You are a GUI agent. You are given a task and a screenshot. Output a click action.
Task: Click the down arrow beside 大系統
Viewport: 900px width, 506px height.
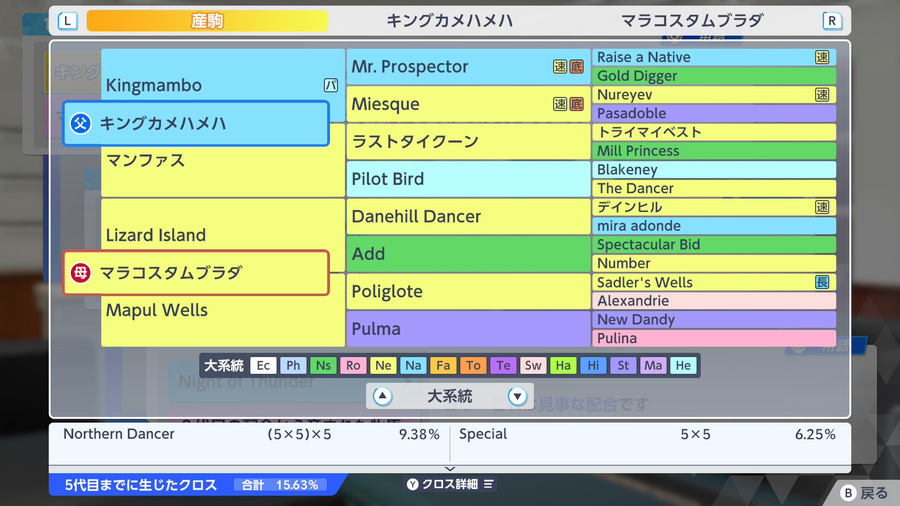[x=517, y=396]
